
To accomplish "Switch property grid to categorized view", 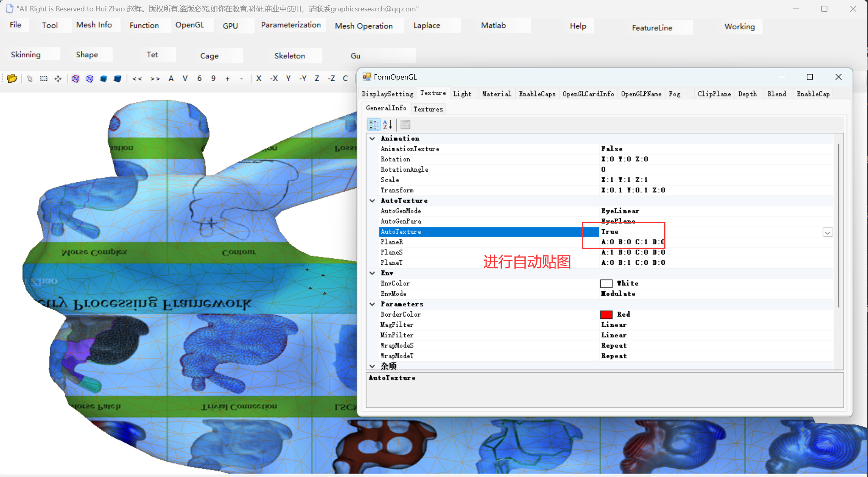I will click(x=373, y=125).
